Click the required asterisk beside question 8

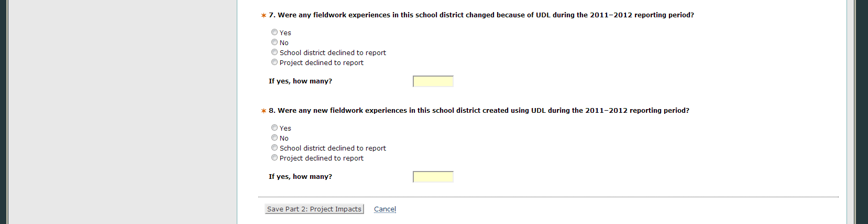coord(263,111)
